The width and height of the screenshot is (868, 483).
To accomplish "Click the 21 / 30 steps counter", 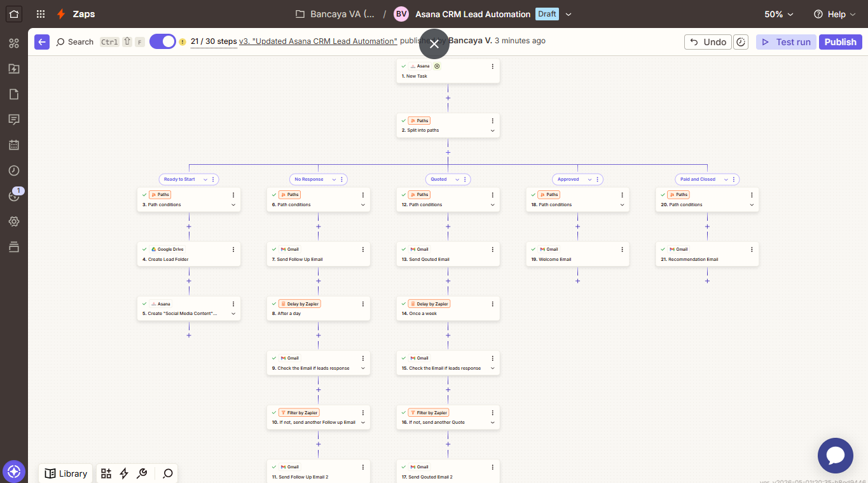I will coord(214,41).
